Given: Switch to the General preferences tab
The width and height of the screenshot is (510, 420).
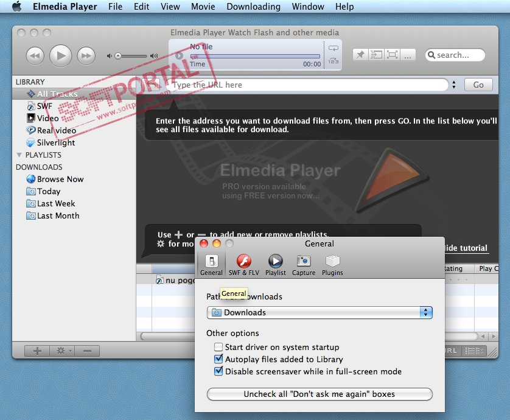Looking at the screenshot, I should pyautogui.click(x=211, y=265).
